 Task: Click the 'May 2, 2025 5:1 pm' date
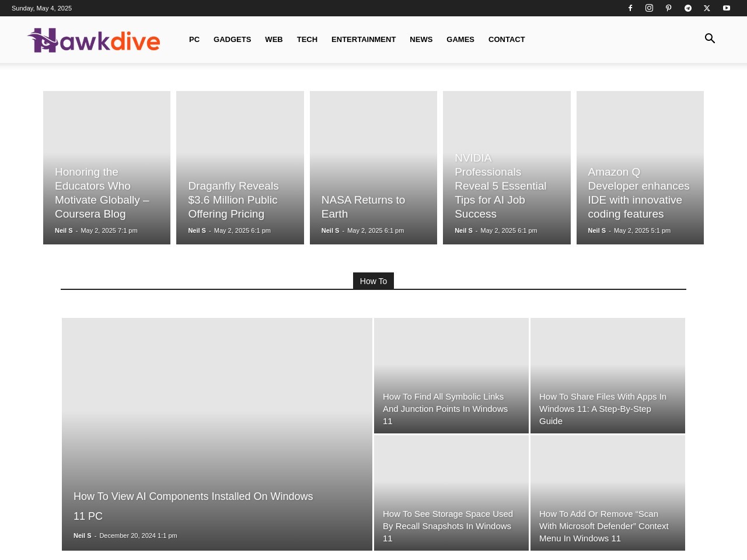(x=642, y=230)
